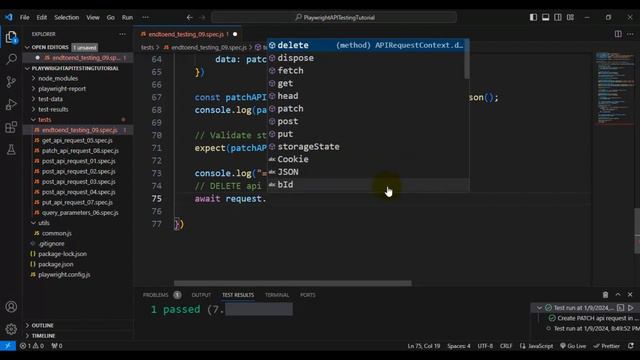The width and height of the screenshot is (640, 360).
Task: Toggle primary sidebar layout icon
Action: (533, 17)
